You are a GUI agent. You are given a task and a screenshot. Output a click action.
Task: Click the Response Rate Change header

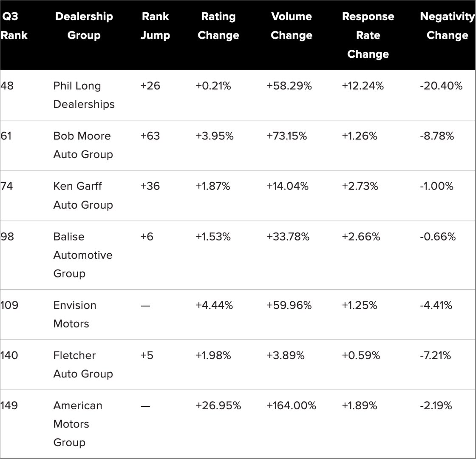[368, 35]
